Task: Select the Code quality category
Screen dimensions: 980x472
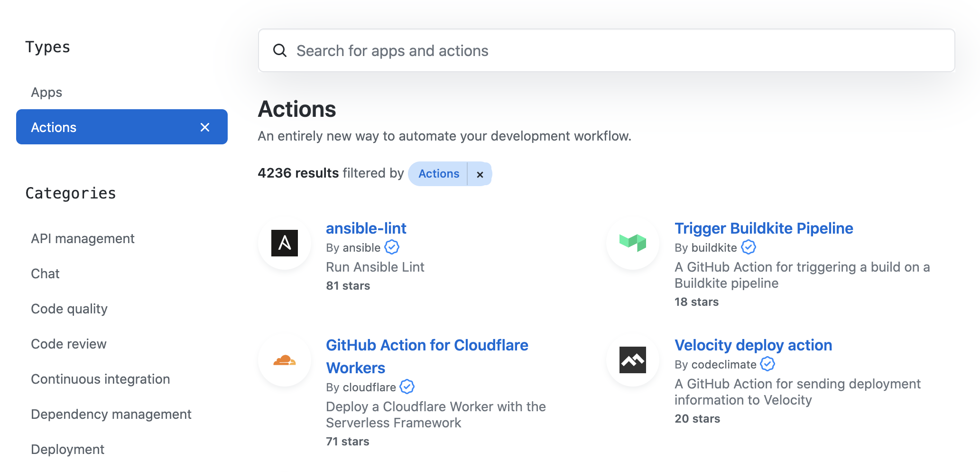Action: click(x=69, y=309)
